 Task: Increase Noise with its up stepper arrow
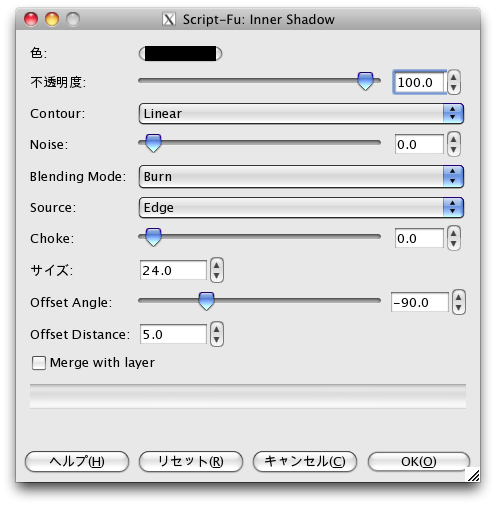pos(453,139)
